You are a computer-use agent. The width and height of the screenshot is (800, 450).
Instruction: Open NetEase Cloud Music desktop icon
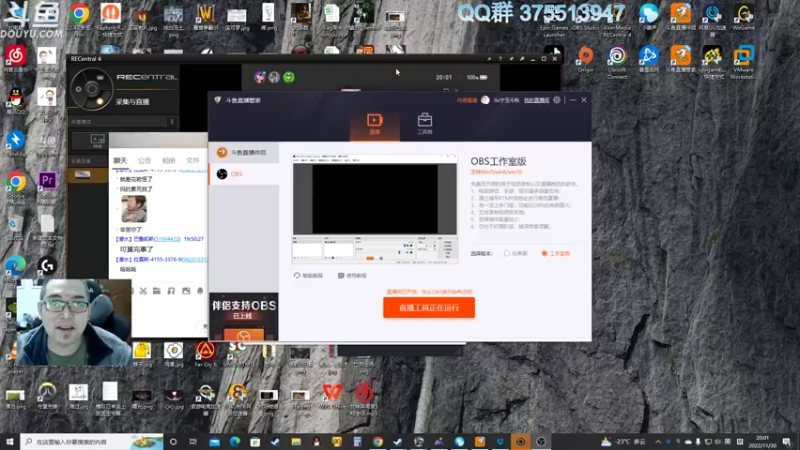16,59
